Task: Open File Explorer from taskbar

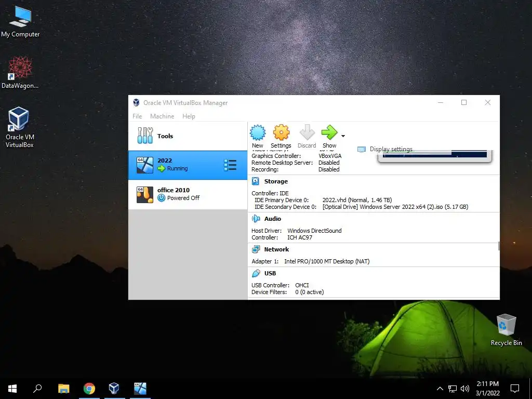Action: tap(64, 389)
